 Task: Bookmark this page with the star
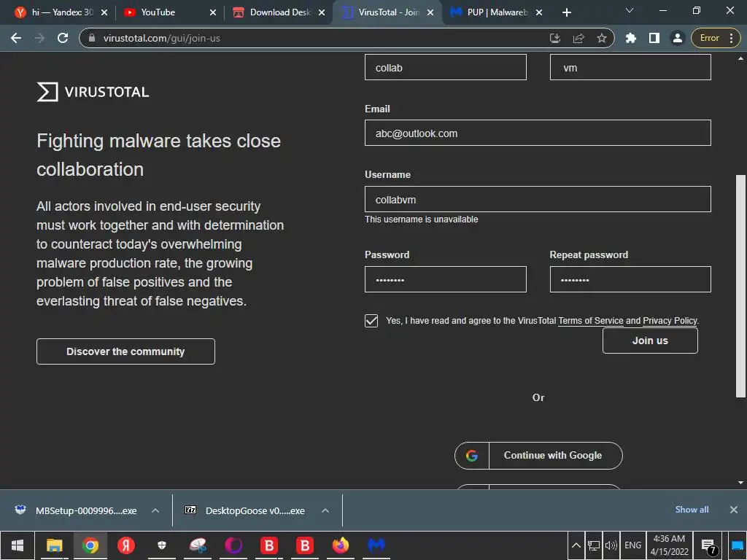click(602, 38)
